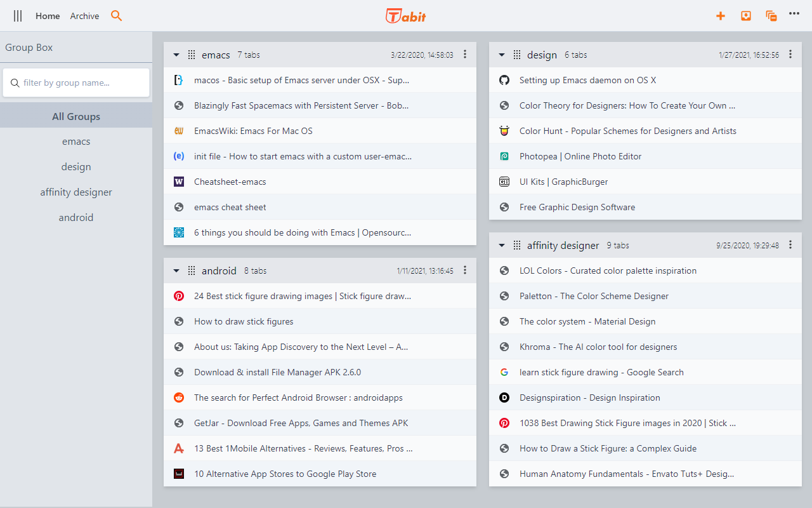Open the three-dot more menu in header
The width and height of the screenshot is (812, 508).
[794, 13]
